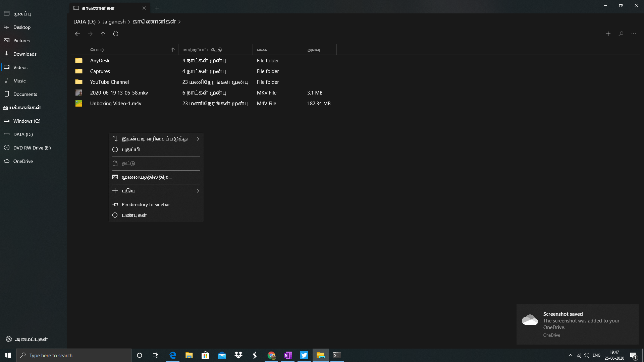Go up to the parent folder

pyautogui.click(x=103, y=34)
